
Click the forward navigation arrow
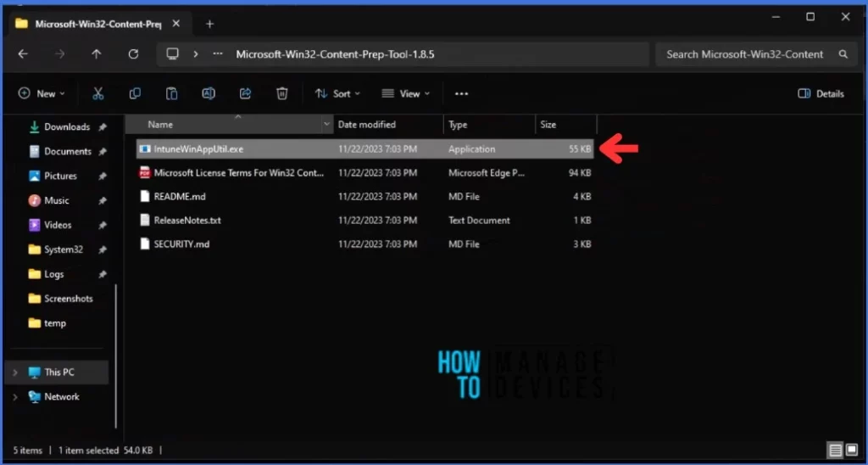tap(60, 53)
